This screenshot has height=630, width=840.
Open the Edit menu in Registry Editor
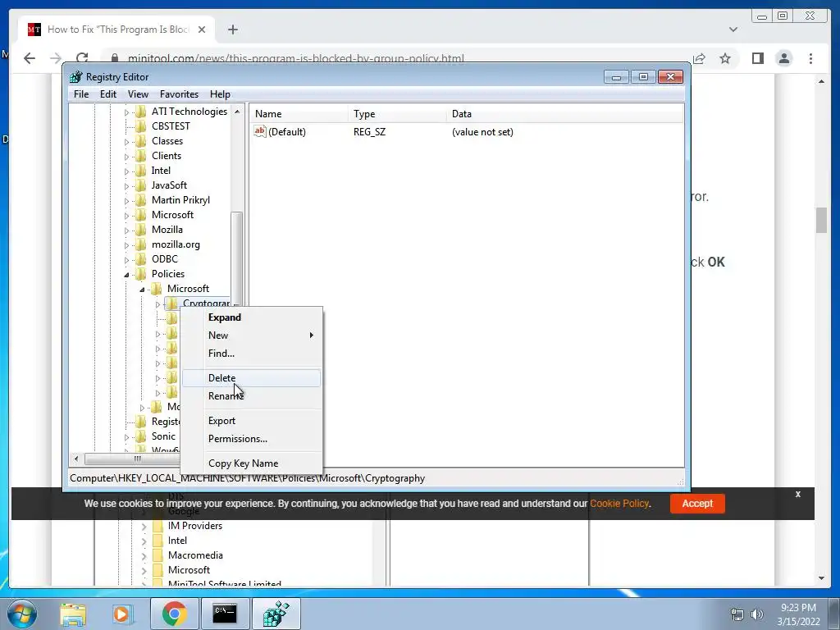point(108,94)
